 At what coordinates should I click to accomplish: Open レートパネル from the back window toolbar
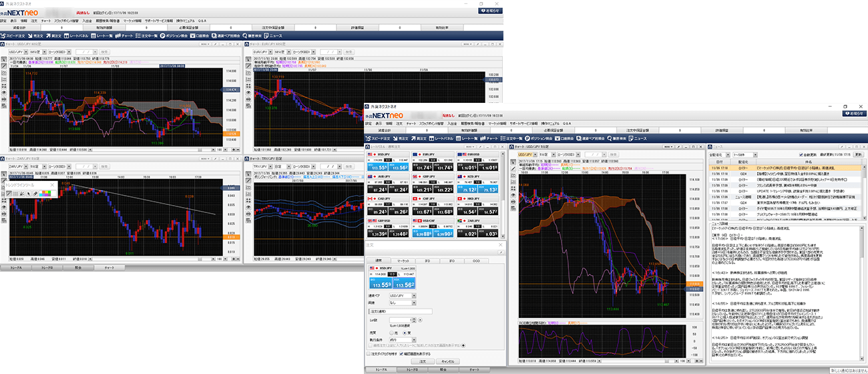(76, 36)
